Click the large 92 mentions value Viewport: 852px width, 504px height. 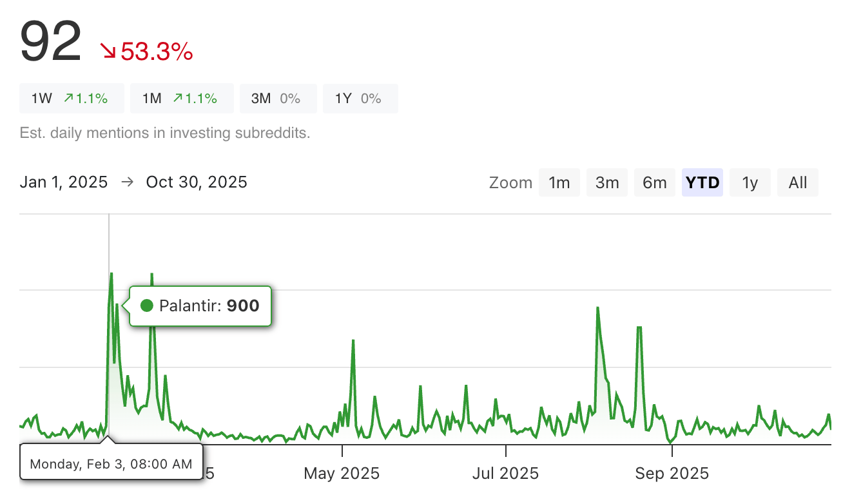tap(51, 41)
